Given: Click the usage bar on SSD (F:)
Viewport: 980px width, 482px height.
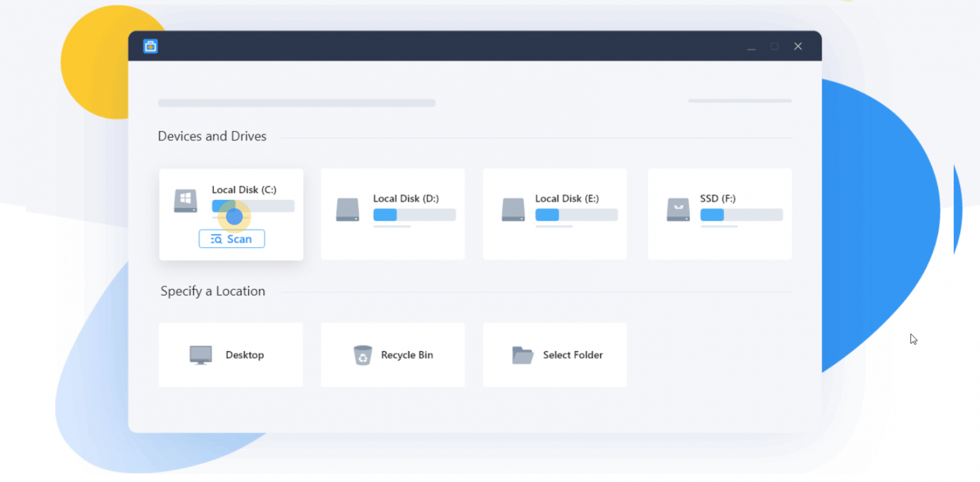Looking at the screenshot, I should [741, 215].
